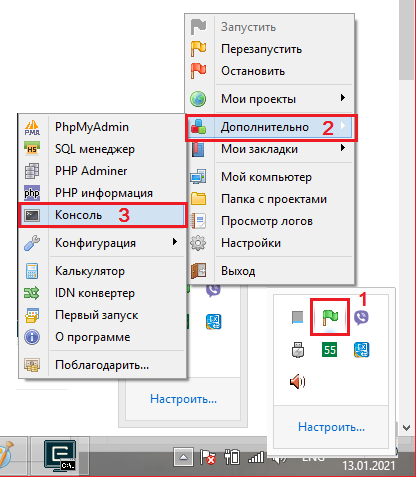Expand Мои проекты submenu arrow

342,98
